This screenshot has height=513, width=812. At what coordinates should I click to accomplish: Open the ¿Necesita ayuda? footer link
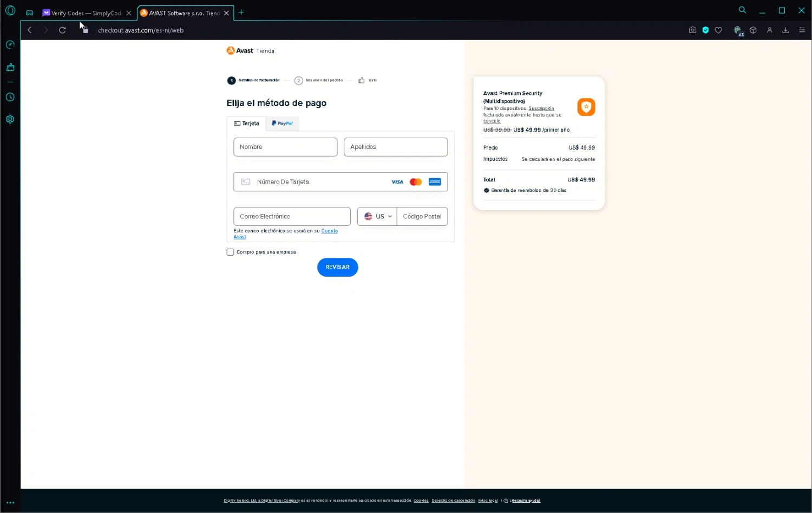click(x=525, y=501)
